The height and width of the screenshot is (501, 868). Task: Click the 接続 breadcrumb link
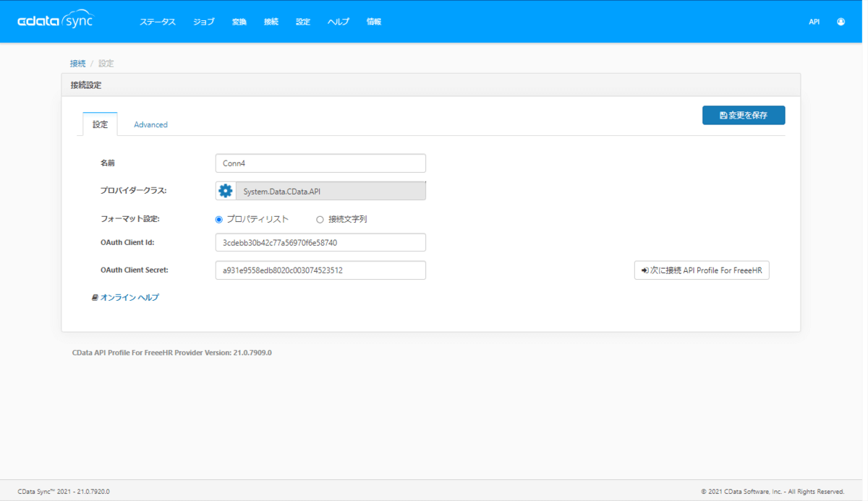(77, 64)
